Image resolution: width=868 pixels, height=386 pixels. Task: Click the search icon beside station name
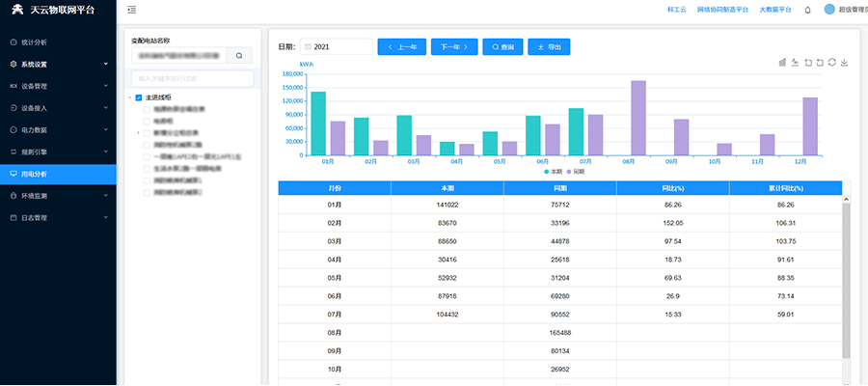(239, 56)
